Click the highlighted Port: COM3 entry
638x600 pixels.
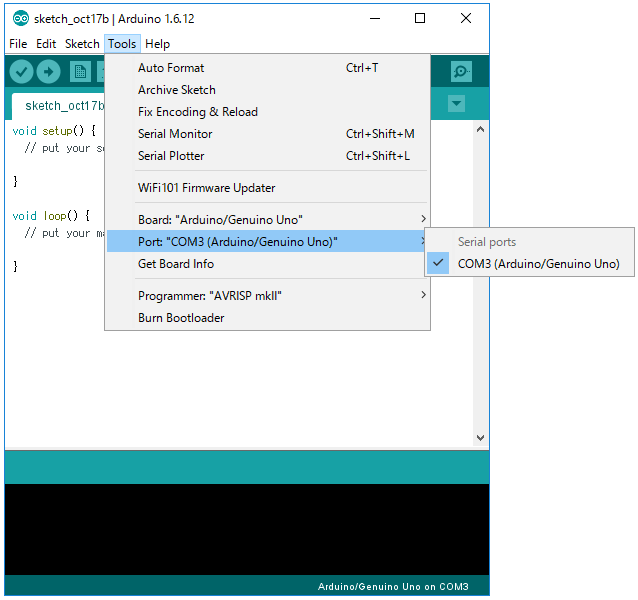tap(267, 242)
